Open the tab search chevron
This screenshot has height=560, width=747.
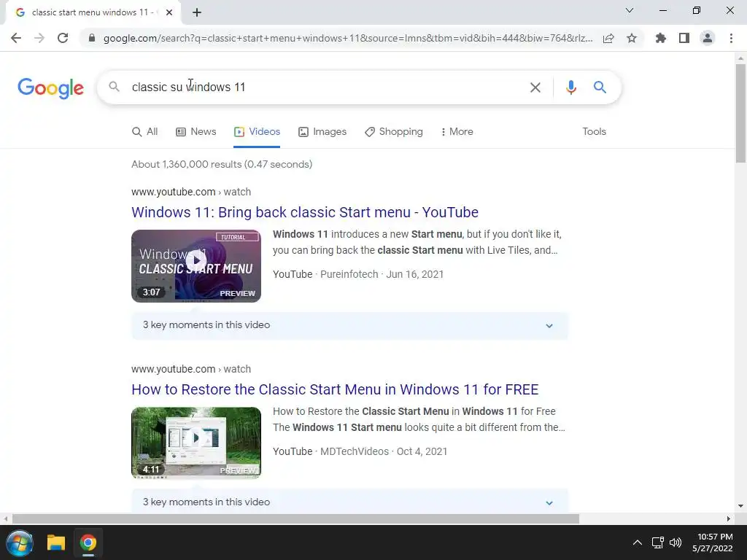[630, 10]
